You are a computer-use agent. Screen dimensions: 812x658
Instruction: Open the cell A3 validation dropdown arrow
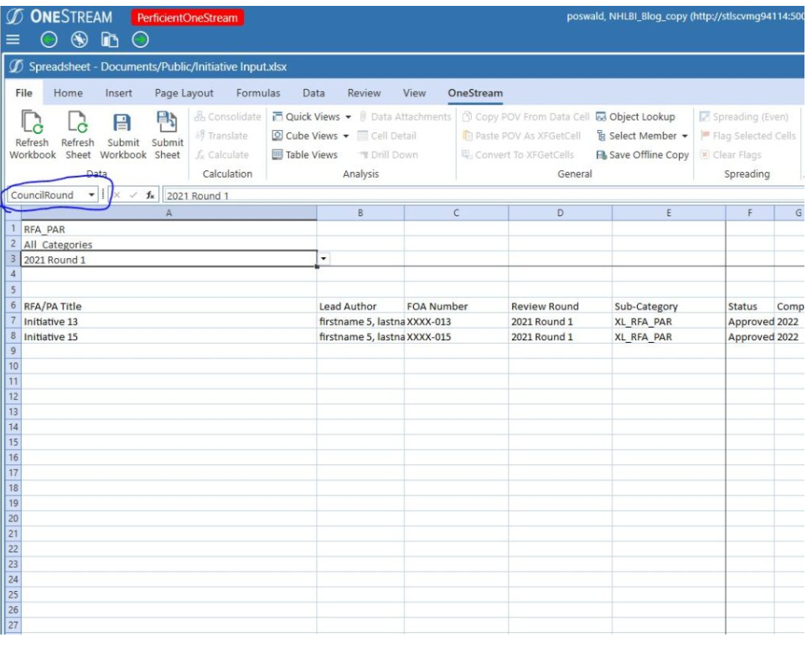coord(323,258)
